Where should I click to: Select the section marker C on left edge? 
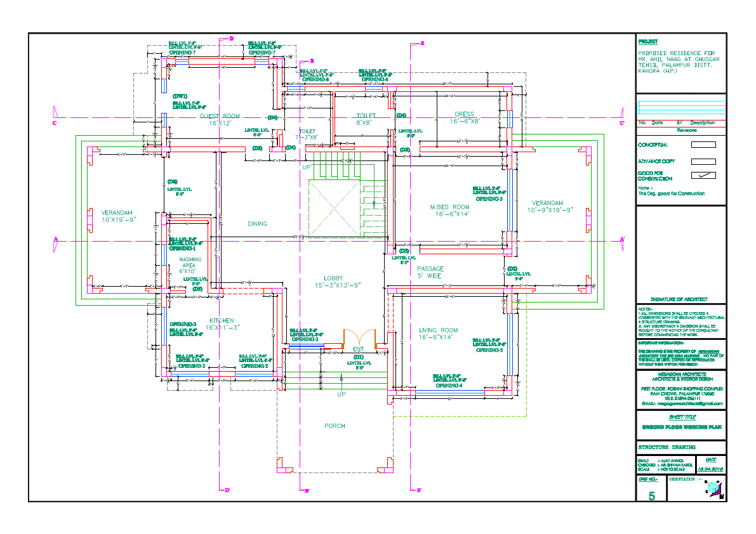[x=55, y=124]
